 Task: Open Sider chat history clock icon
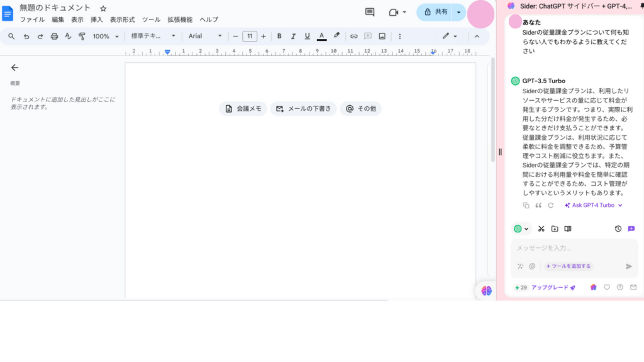[618, 229]
